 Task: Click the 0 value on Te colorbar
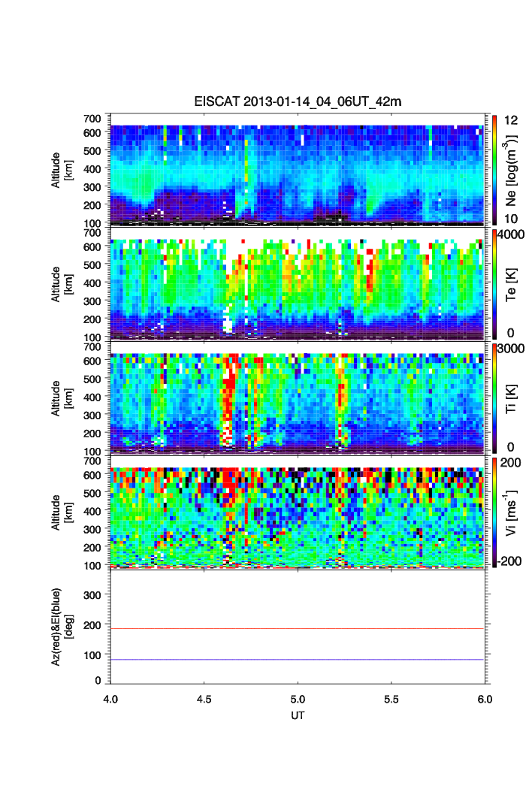coord(511,333)
